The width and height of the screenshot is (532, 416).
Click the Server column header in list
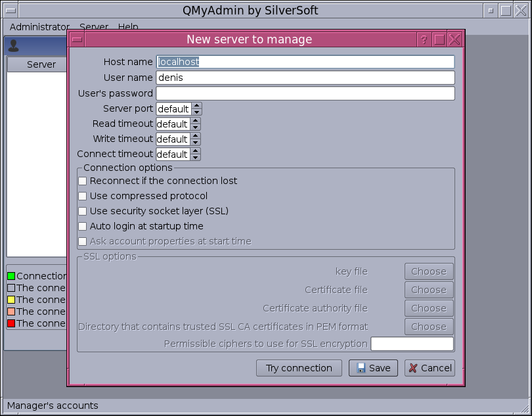[41, 64]
